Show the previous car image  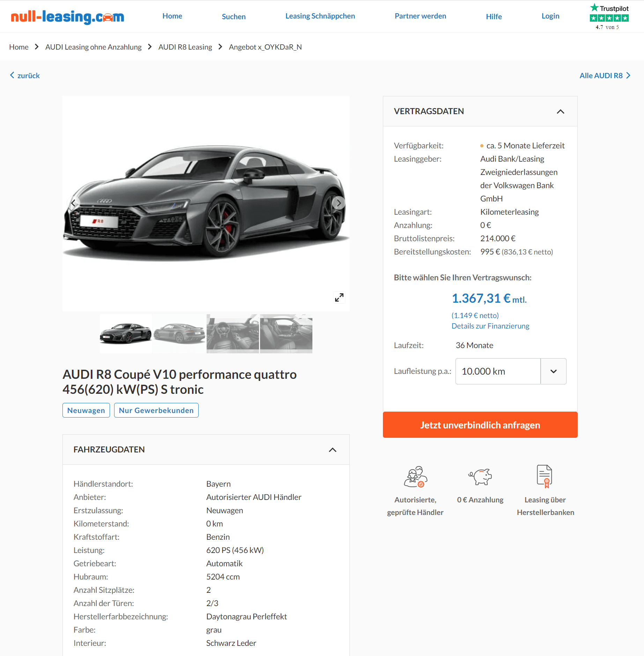tap(74, 203)
